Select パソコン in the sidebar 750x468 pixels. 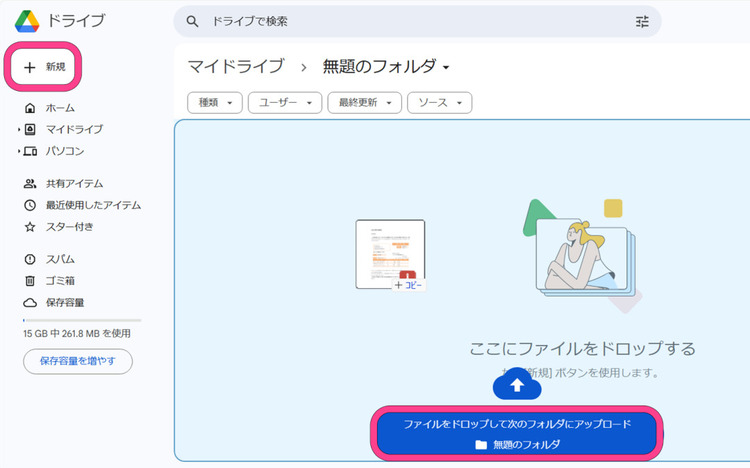click(65, 151)
